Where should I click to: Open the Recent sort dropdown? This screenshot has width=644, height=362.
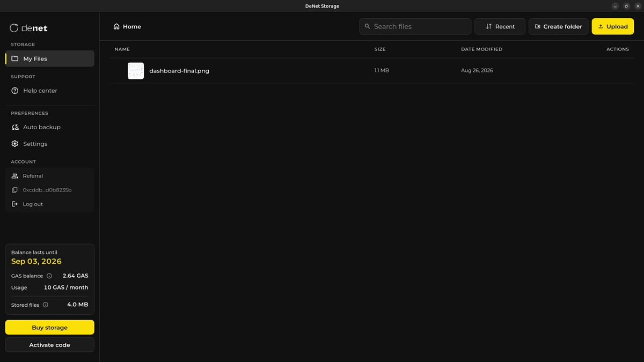(x=500, y=26)
